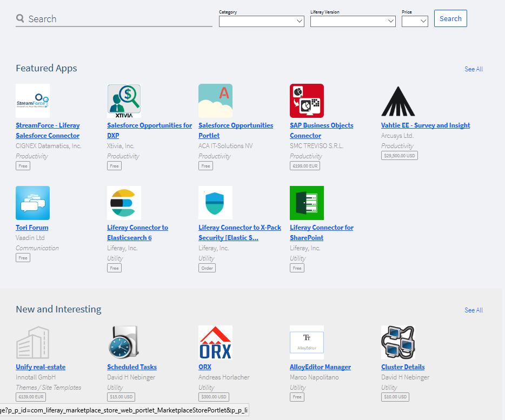This screenshot has width=505, height=420.
Task: Open Liferay Connector to X-Pack Security link
Action: click(240, 232)
